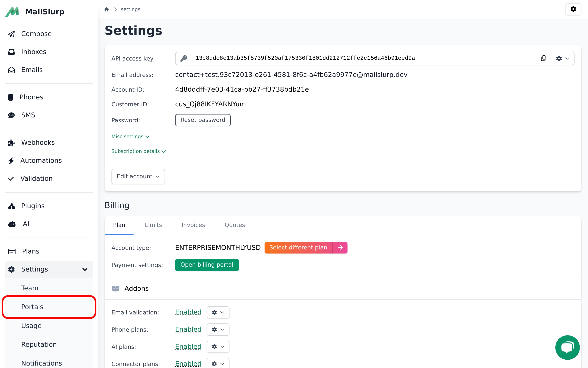This screenshot has width=588, height=368.
Task: Select the email address contact+test value
Action: click(291, 75)
